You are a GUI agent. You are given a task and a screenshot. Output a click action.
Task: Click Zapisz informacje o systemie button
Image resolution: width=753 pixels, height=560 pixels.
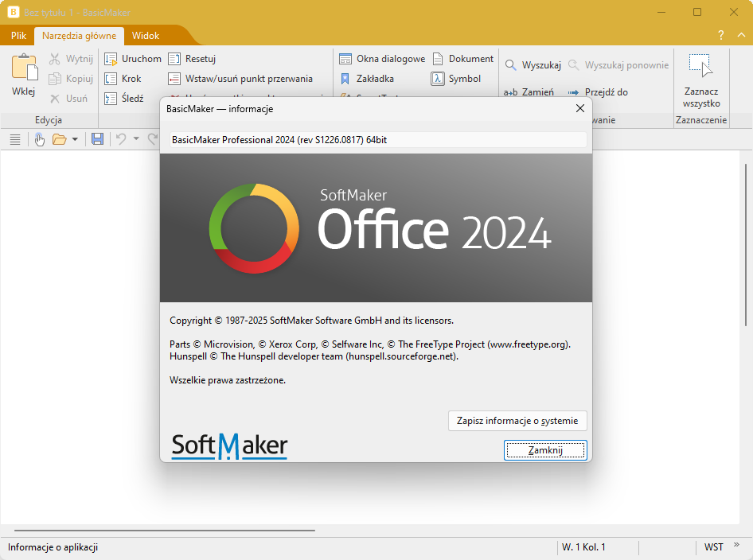(517, 421)
